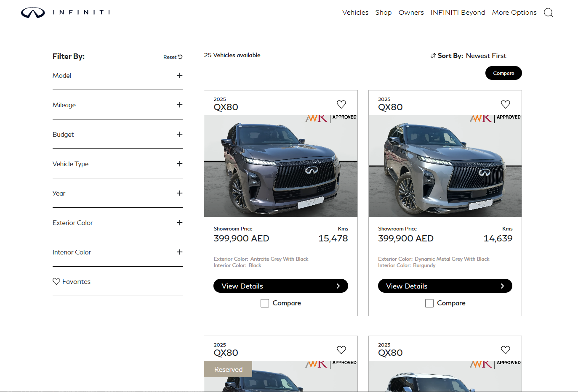Viewport: 578px width, 392px height.
Task: Favorite the 2023 QX80 listing
Action: click(x=506, y=350)
